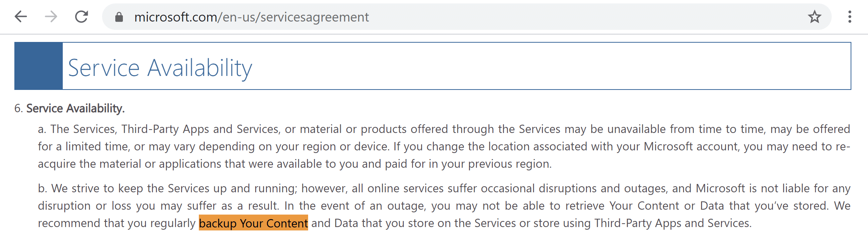Viewport: 868px width, 238px height.
Task: Click the orange highlighted 'backup Your Content' text
Action: point(253,223)
